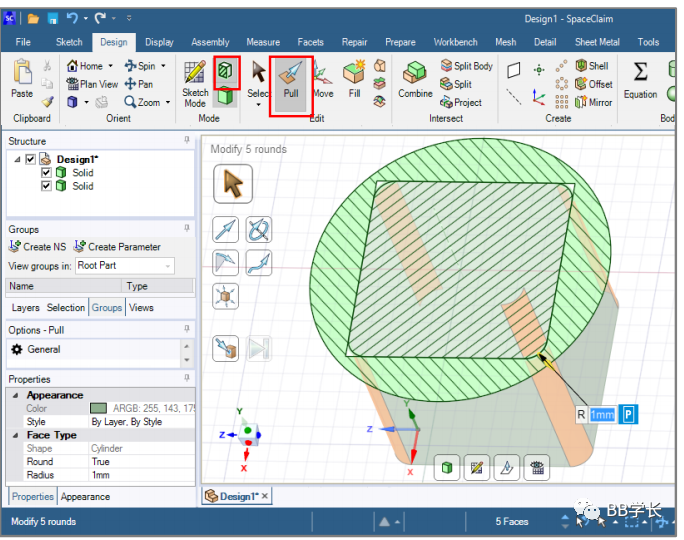The image size is (684, 540).
Task: Click the Scale Body tool guide
Action: click(x=226, y=296)
